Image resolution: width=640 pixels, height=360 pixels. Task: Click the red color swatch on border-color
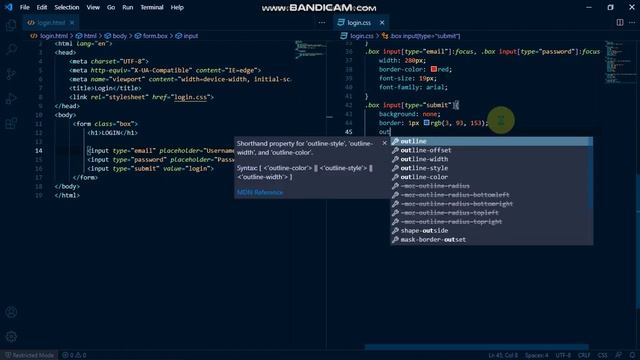click(x=433, y=69)
